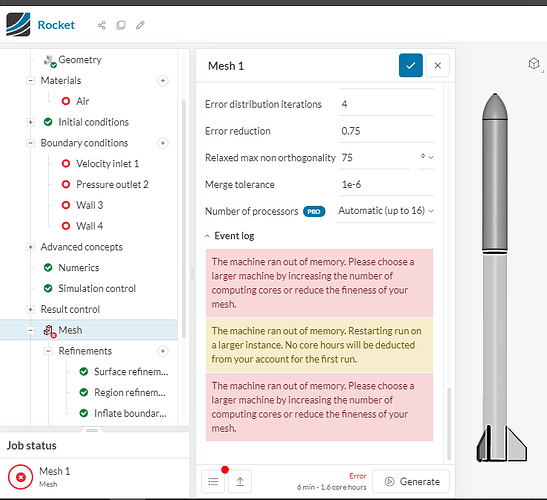Viewport: 547px width, 500px height.
Task: Click the Generate mesh button
Action: [411, 482]
